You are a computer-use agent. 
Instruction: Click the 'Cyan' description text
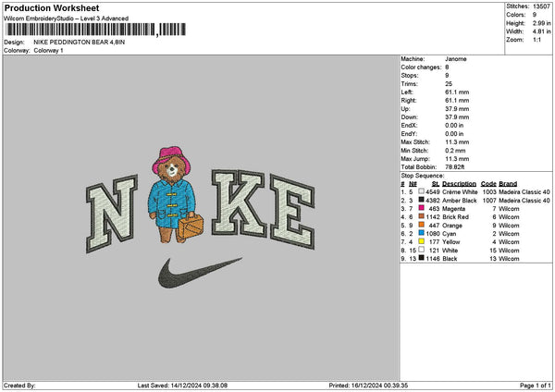click(450, 234)
